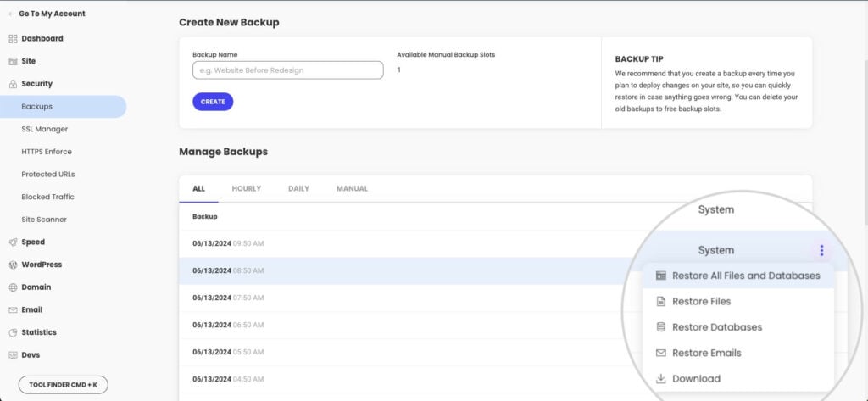Click the Restore Databases cylinder icon
868x401 pixels.
click(x=660, y=326)
